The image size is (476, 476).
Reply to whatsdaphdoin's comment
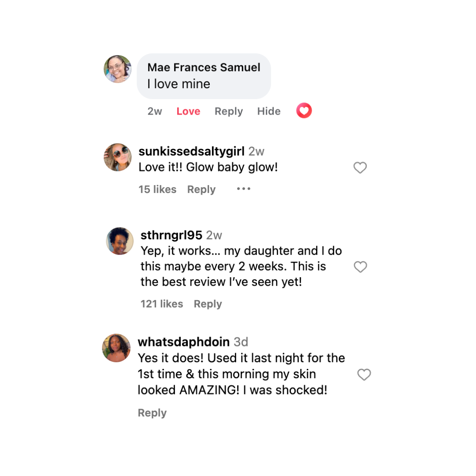pyautogui.click(x=152, y=413)
